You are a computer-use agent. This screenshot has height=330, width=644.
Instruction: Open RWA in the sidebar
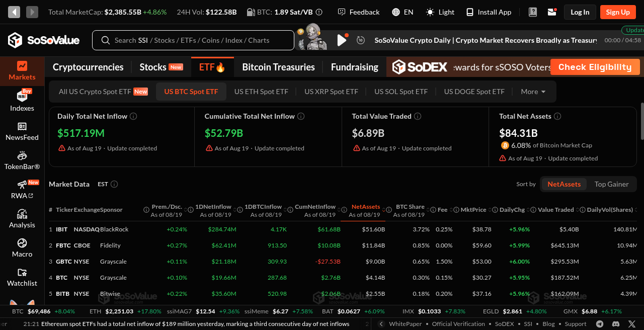click(x=22, y=190)
